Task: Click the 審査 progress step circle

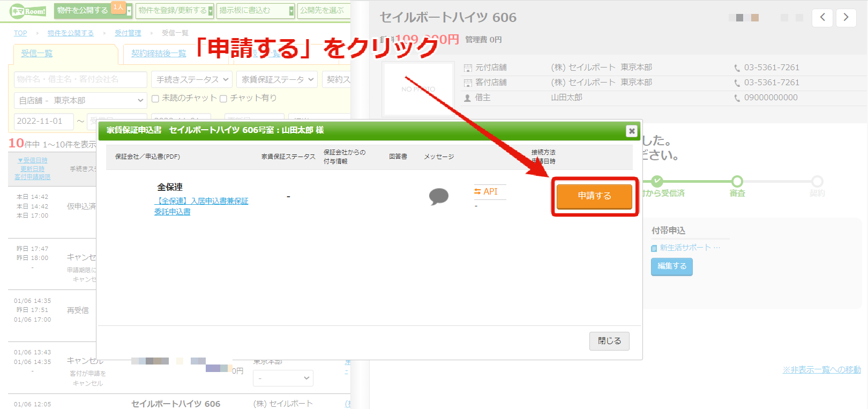Action: 737,181
